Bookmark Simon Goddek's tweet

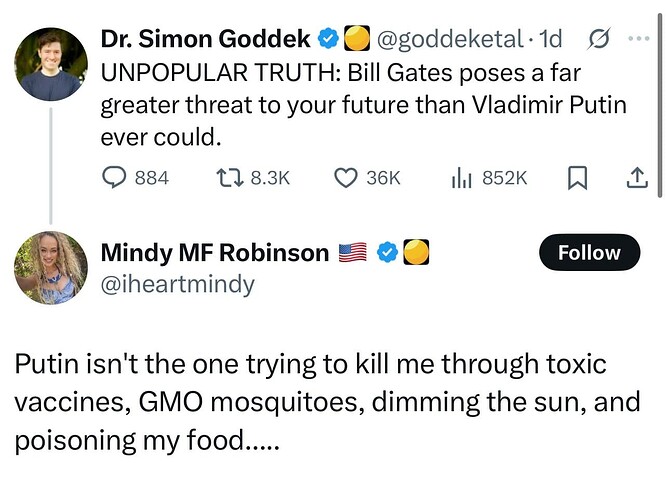pos(577,178)
